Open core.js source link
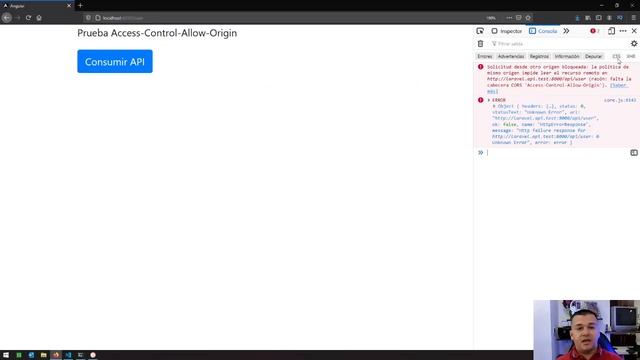The width and height of the screenshot is (640, 360). 620,100
